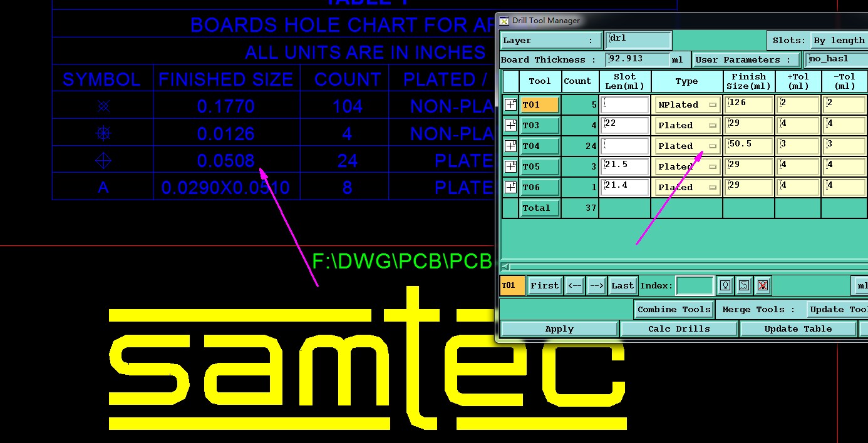This screenshot has height=443, width=868.
Task: Click the T01 Finish Size field 126
Action: 748,104
